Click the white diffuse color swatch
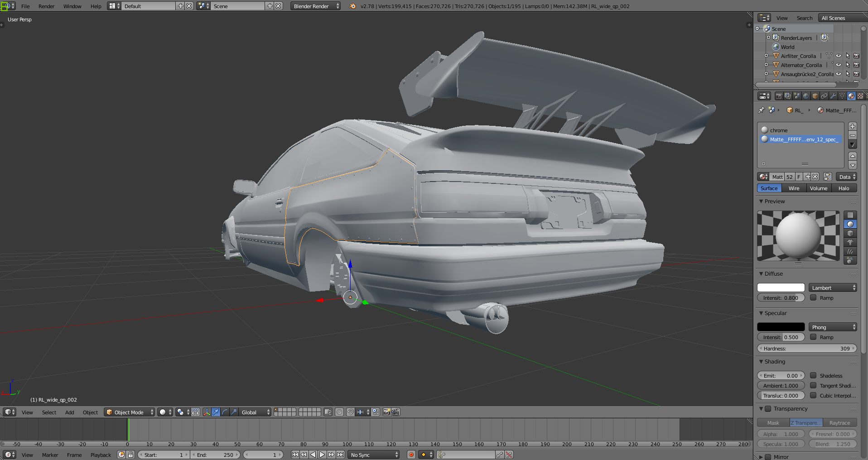Viewport: 868px width, 460px height. pos(781,288)
